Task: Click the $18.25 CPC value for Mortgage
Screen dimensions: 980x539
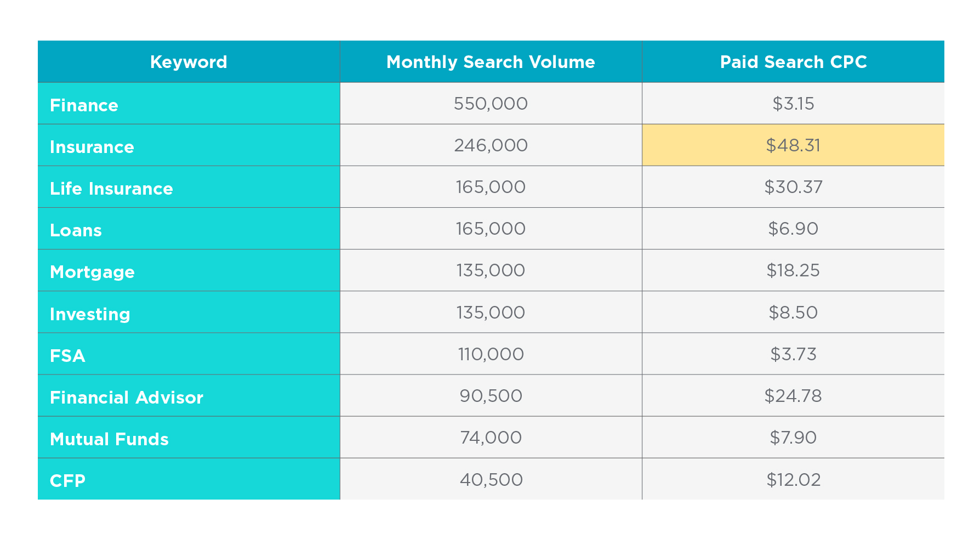Action: tap(793, 270)
